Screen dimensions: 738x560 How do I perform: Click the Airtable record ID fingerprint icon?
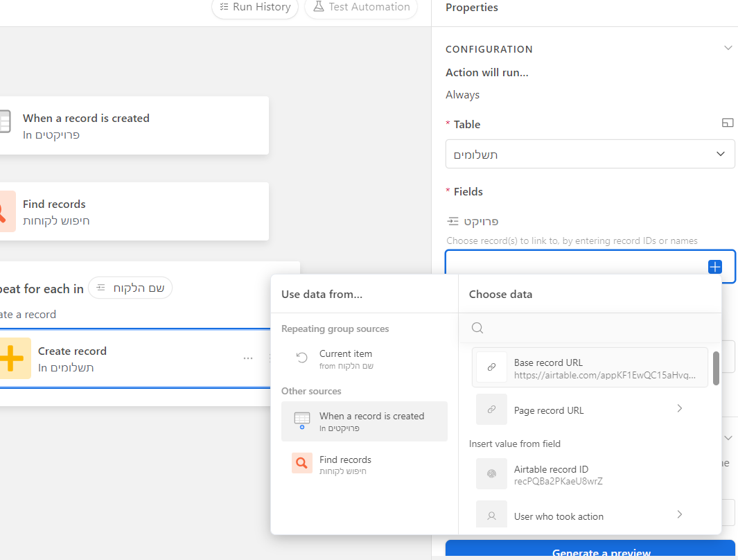491,474
